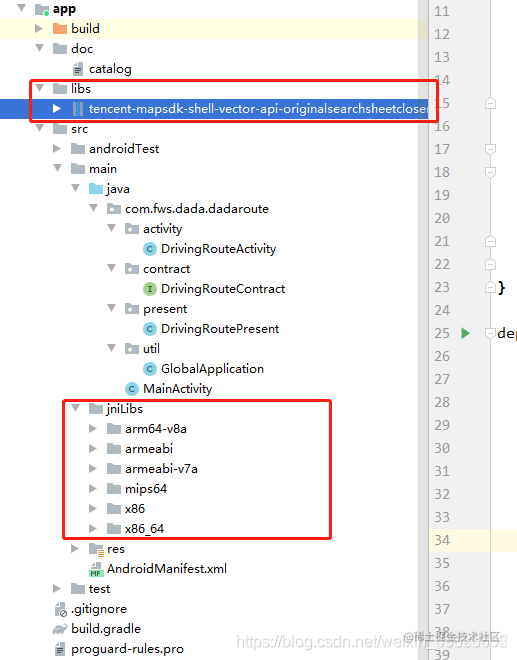Select the catalog file name
This screenshot has width=517, height=660.
[110, 69]
